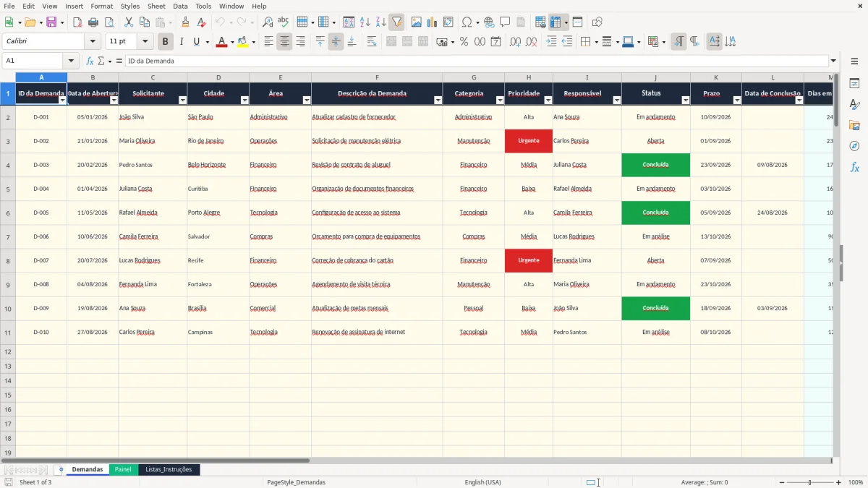Open the Prioridade column filter dropdown
Screen dimensions: 868x488
tap(548, 100)
